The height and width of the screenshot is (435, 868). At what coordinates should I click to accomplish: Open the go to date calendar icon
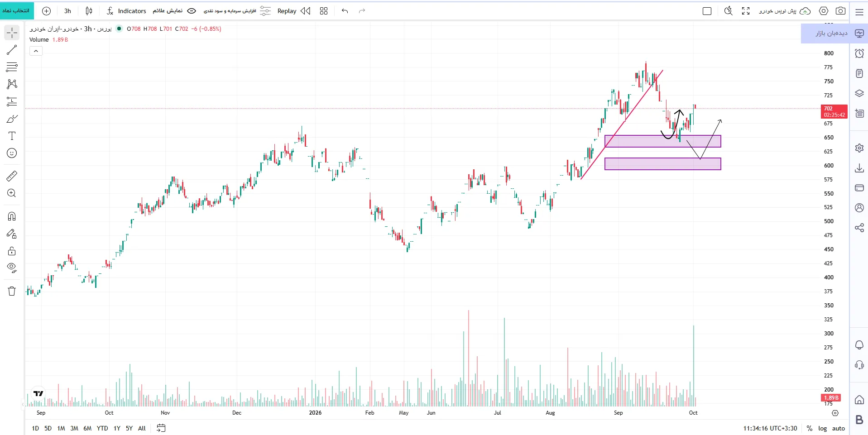pos(161,428)
